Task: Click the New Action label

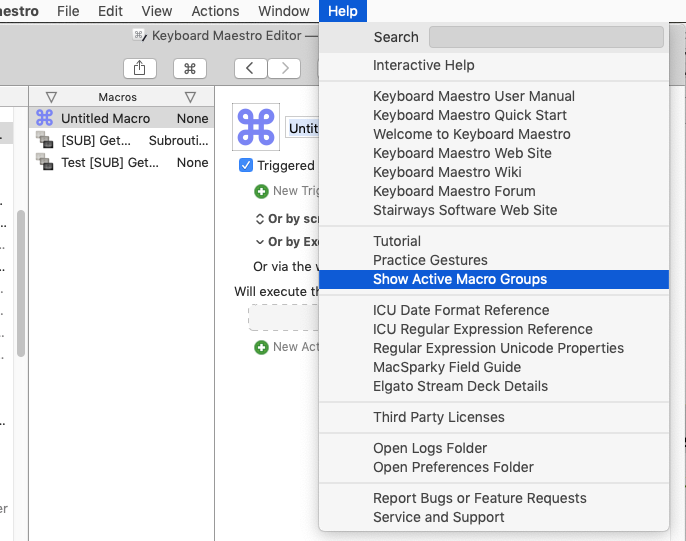Action: 296,347
